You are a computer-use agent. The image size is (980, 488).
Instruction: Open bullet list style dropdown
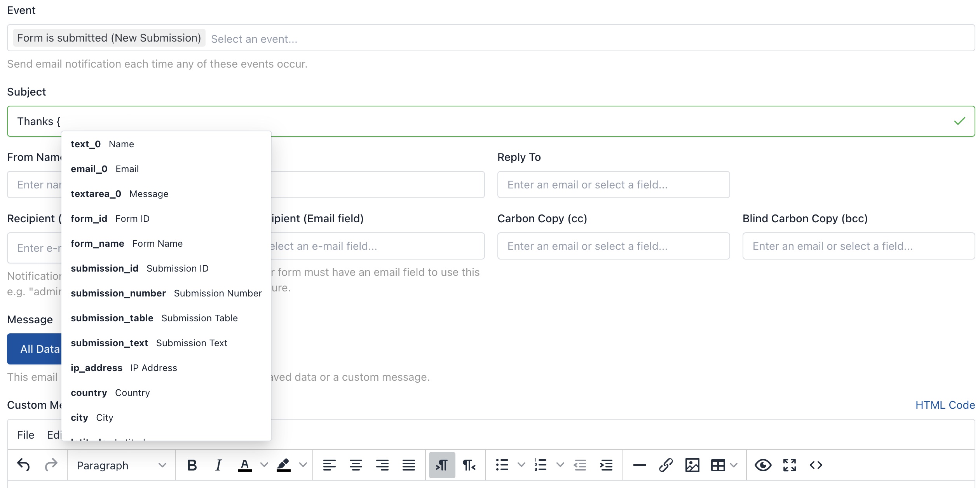[x=521, y=465]
